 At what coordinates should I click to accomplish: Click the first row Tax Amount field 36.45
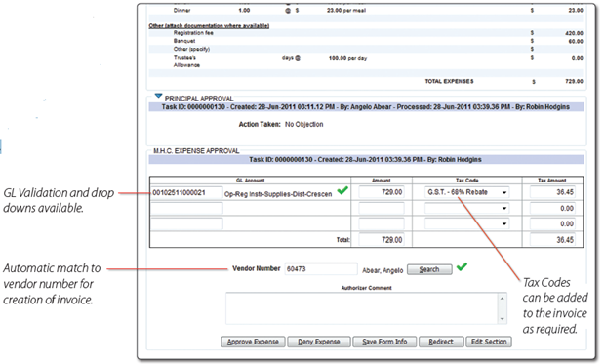click(x=552, y=192)
